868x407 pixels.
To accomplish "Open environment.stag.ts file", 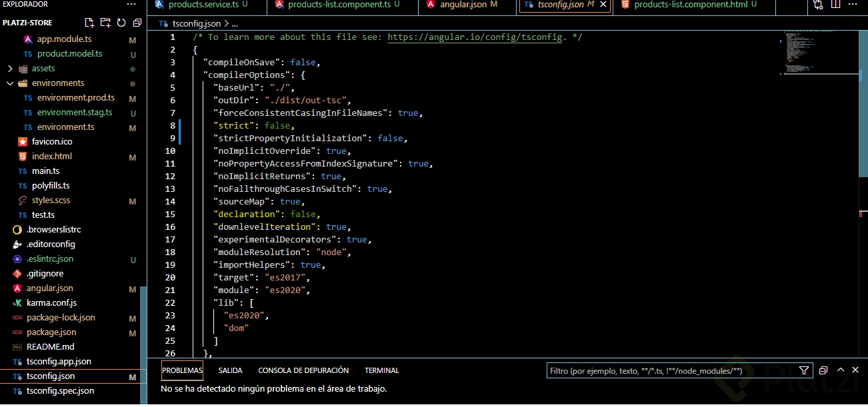I will [x=75, y=113].
